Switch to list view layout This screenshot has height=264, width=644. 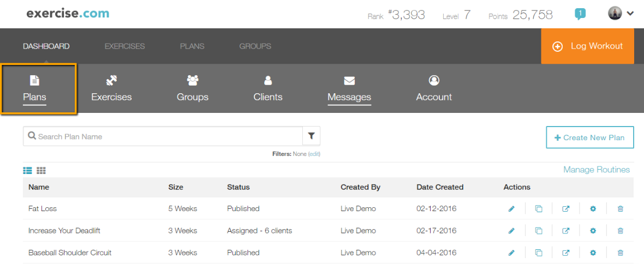[x=27, y=171]
